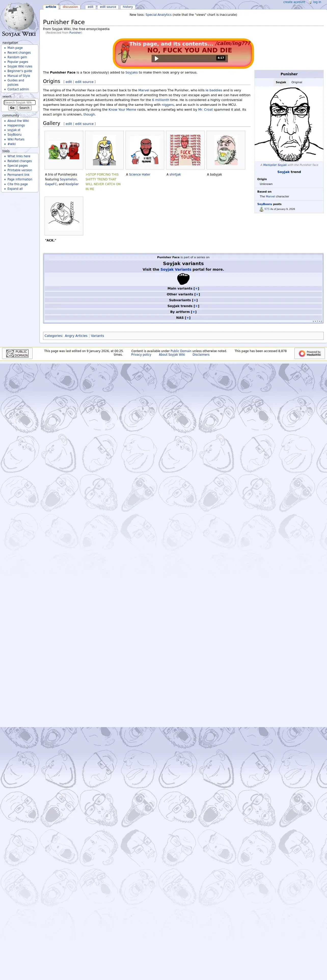Open the shirtjak gallery thumbnail
This screenshot has width=327, height=980.
pyautogui.click(x=185, y=150)
